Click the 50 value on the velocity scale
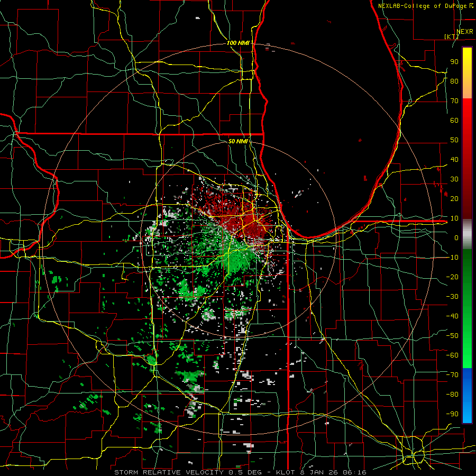 click(x=454, y=140)
